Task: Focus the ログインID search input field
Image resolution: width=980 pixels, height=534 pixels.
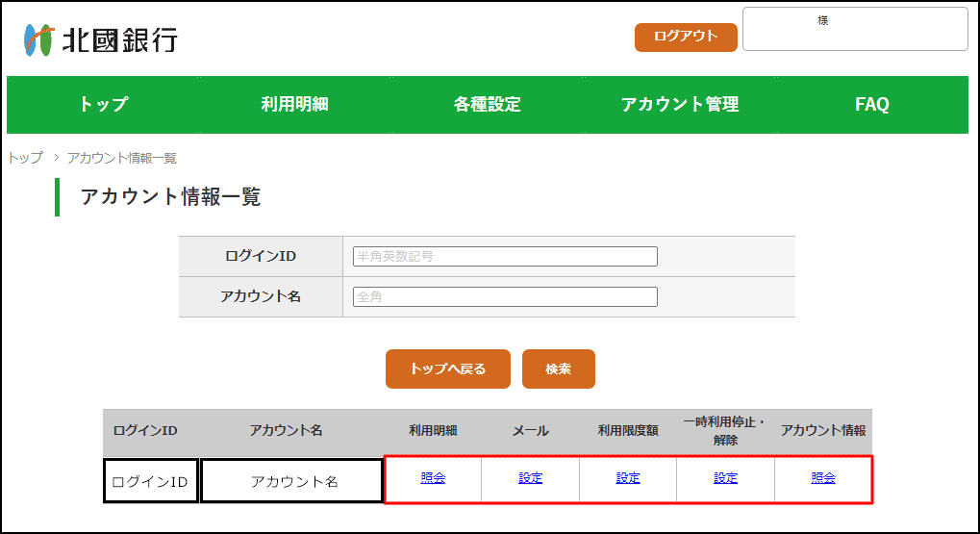Action: click(505, 256)
